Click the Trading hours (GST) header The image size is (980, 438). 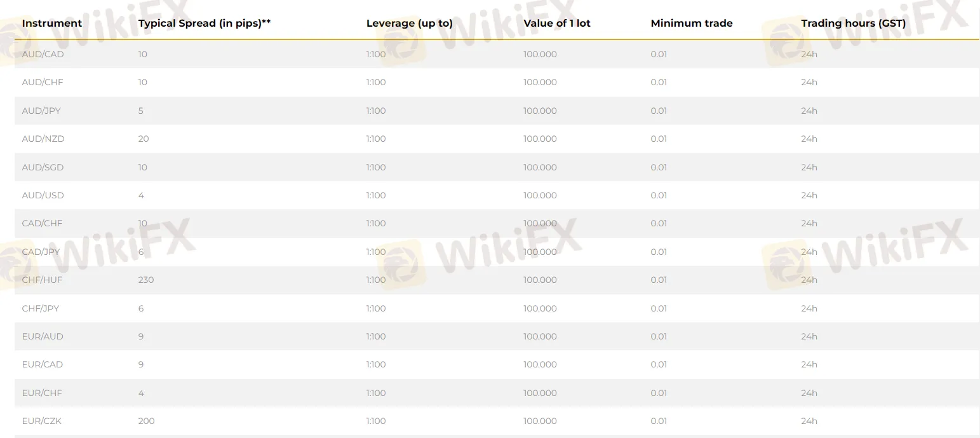tap(853, 24)
